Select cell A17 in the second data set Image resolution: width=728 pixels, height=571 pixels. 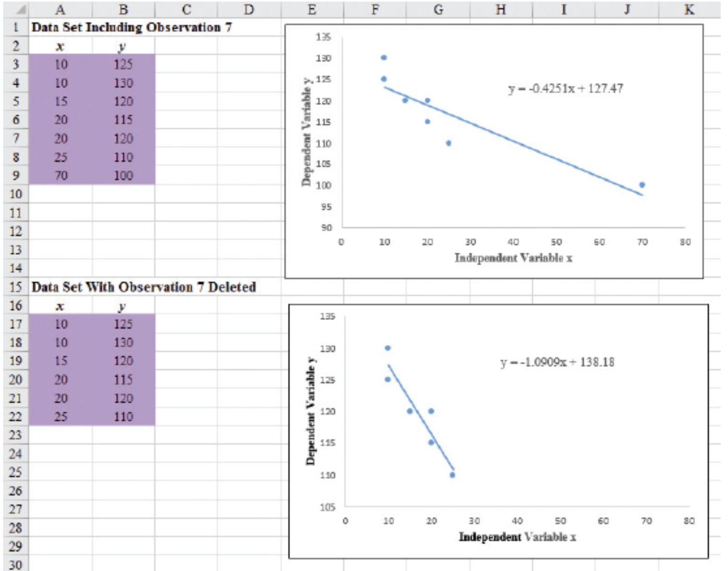(60, 325)
